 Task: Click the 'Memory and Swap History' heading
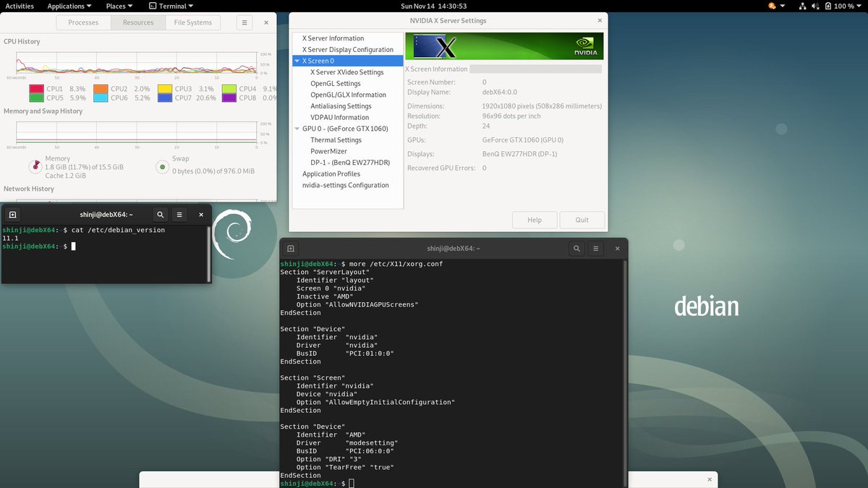tap(43, 111)
